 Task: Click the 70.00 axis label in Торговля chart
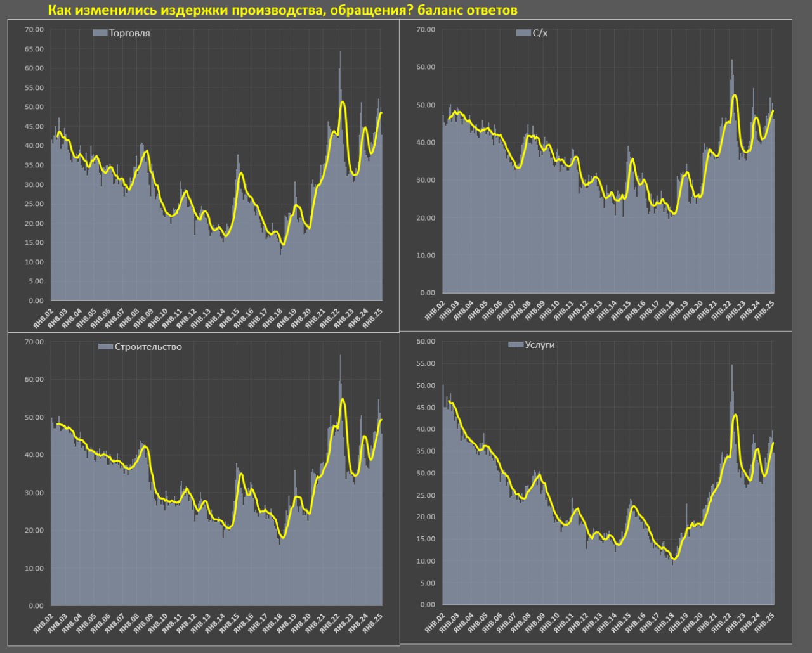click(34, 30)
